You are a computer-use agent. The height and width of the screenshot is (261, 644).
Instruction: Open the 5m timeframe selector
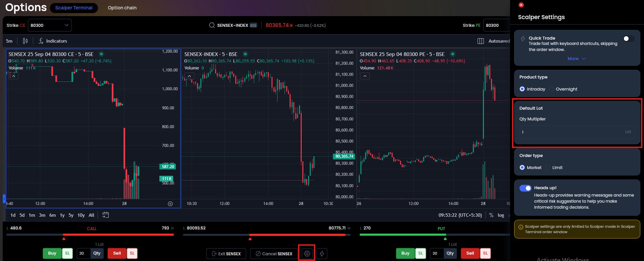pyautogui.click(x=9, y=41)
